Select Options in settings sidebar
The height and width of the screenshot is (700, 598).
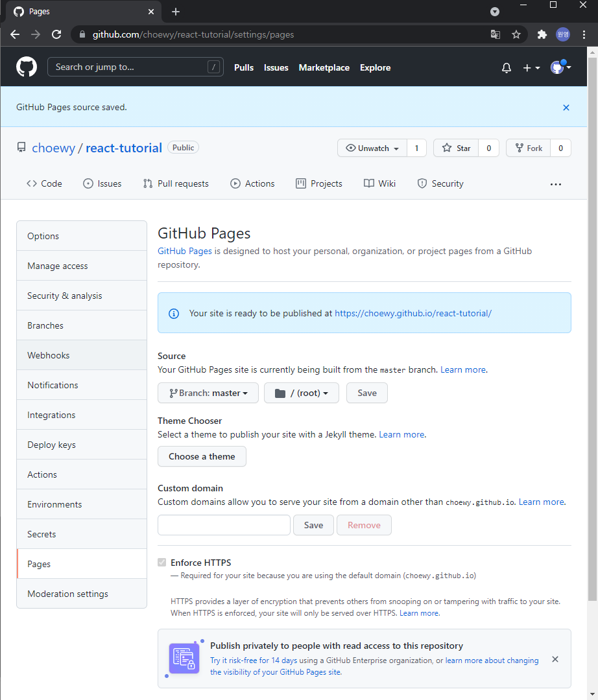click(x=82, y=236)
